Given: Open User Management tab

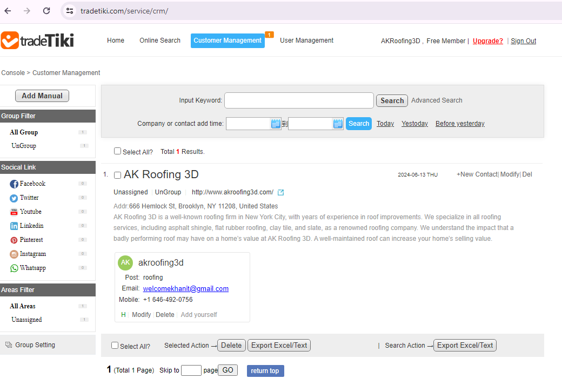Looking at the screenshot, I should [306, 40].
